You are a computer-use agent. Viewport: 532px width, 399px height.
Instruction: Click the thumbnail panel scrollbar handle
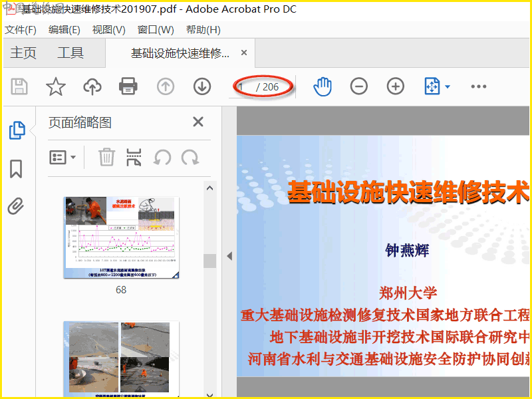point(209,261)
